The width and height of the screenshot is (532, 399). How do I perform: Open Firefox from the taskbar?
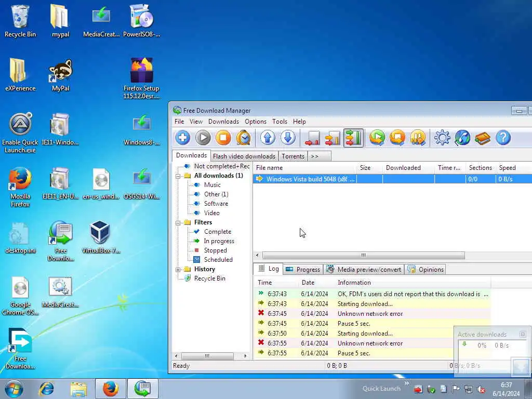click(x=111, y=389)
